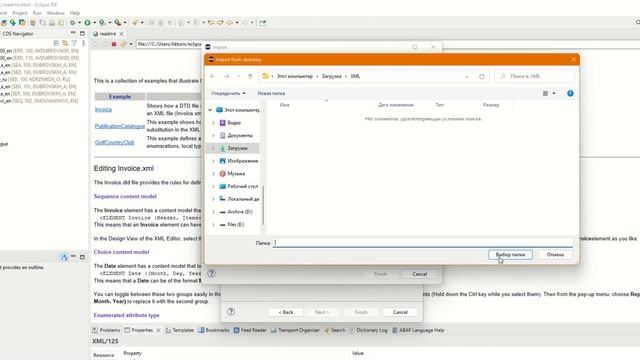This screenshot has width=640, height=360.
Task: Click Cancel in the rearmost wizard dialog
Action: point(400,312)
